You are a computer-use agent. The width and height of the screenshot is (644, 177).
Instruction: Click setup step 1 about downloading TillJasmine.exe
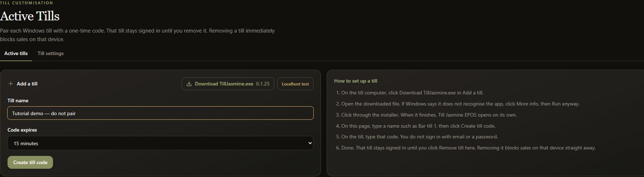point(410,93)
